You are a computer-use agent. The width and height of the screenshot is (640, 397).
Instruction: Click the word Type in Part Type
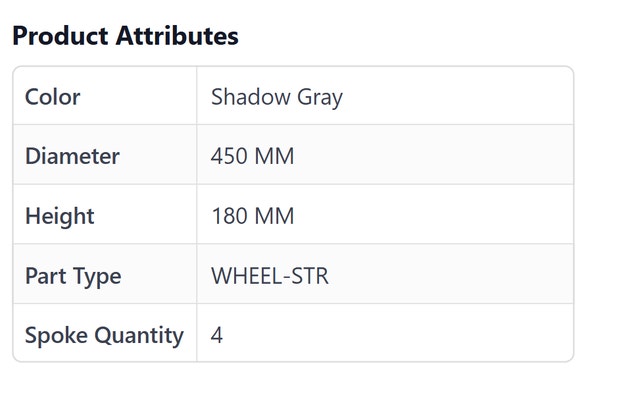pos(98,277)
